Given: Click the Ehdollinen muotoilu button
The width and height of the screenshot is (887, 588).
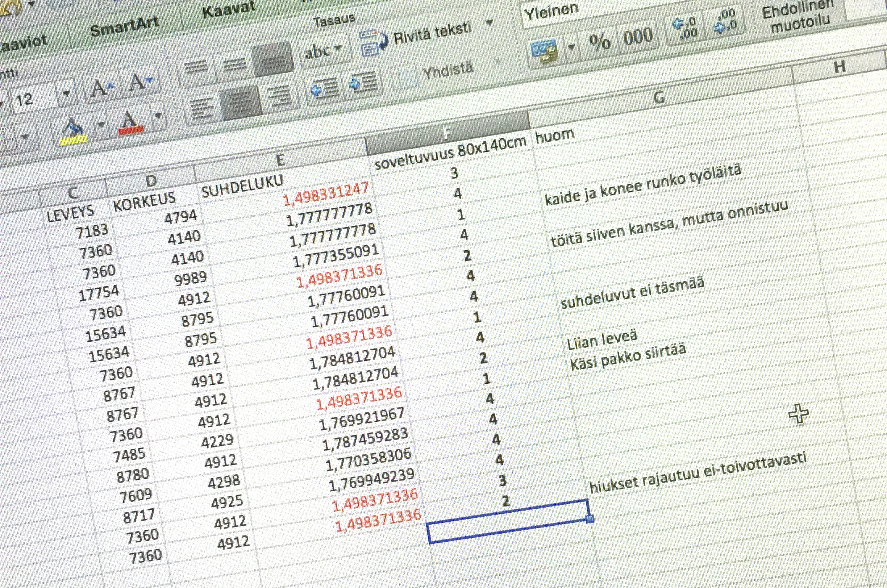Looking at the screenshot, I should point(799,18).
